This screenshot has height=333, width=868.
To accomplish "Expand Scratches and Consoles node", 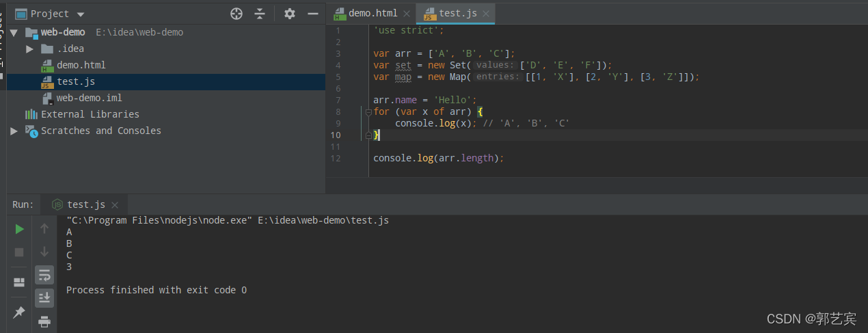I will (x=13, y=131).
